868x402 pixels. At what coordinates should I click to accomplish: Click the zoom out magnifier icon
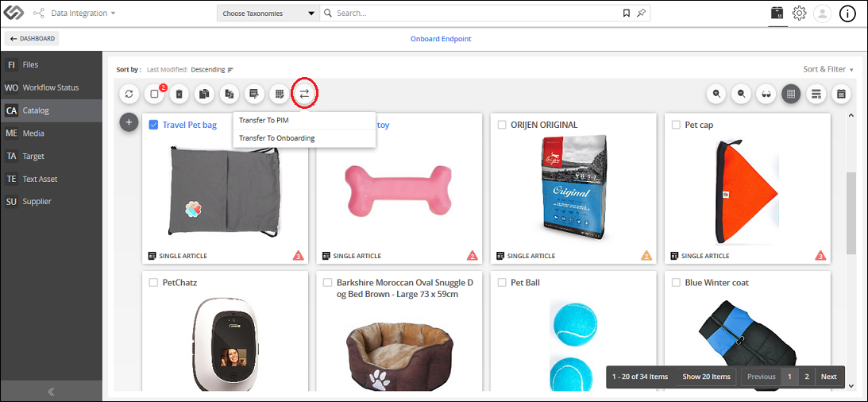(741, 94)
